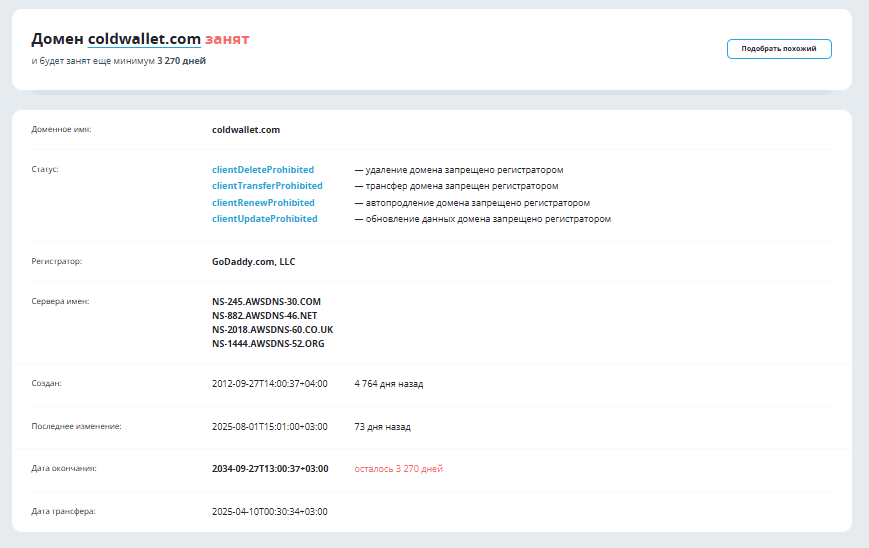This screenshot has height=548, width=869.
Task: Click the bold coldwallet.com domain name value
Action: 246,129
